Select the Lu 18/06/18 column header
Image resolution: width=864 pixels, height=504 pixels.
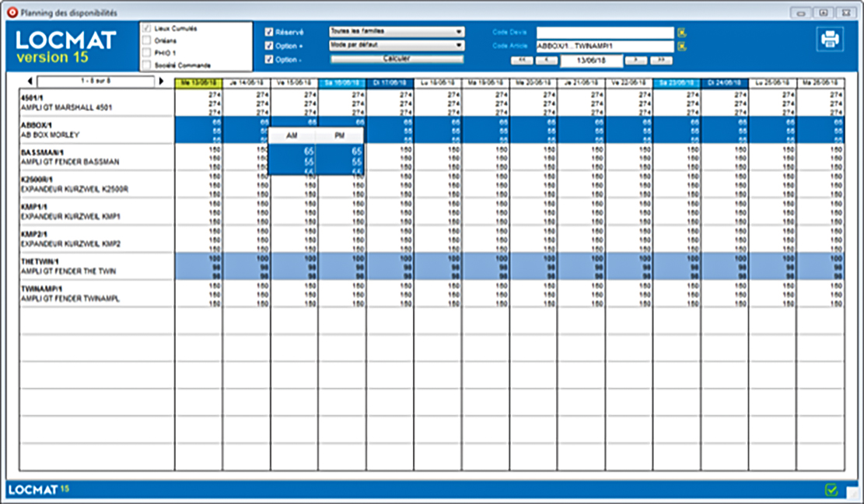pyautogui.click(x=438, y=83)
